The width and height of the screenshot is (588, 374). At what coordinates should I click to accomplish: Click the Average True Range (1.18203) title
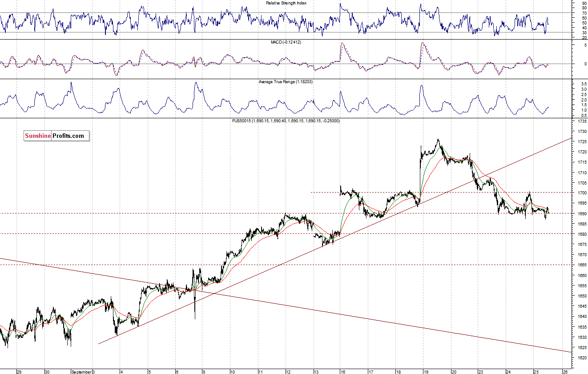click(286, 82)
